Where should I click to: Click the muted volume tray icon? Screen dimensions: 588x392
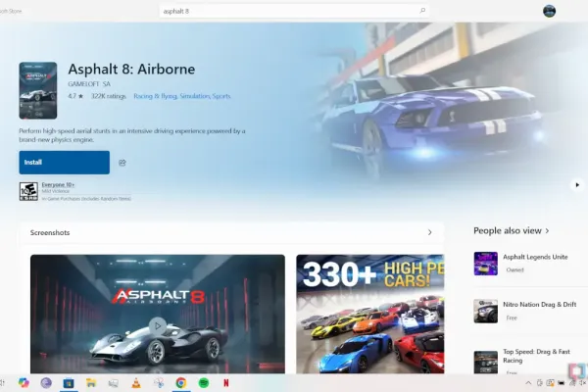click(x=583, y=383)
